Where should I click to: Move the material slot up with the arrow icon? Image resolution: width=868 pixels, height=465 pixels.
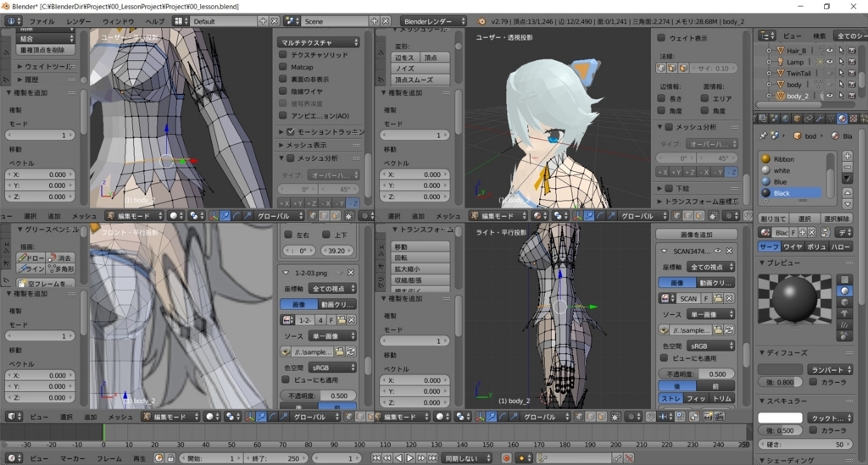(848, 193)
